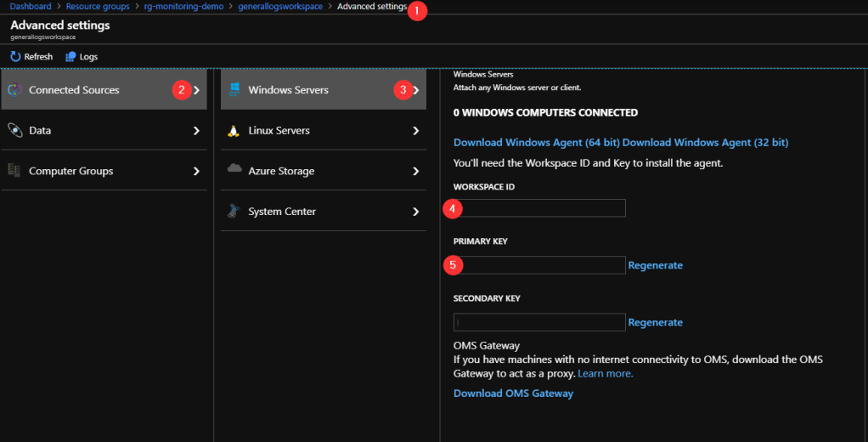Screen dimensions: 868x442
Task: Open Logs from the toolbar icon
Action: 70,57
